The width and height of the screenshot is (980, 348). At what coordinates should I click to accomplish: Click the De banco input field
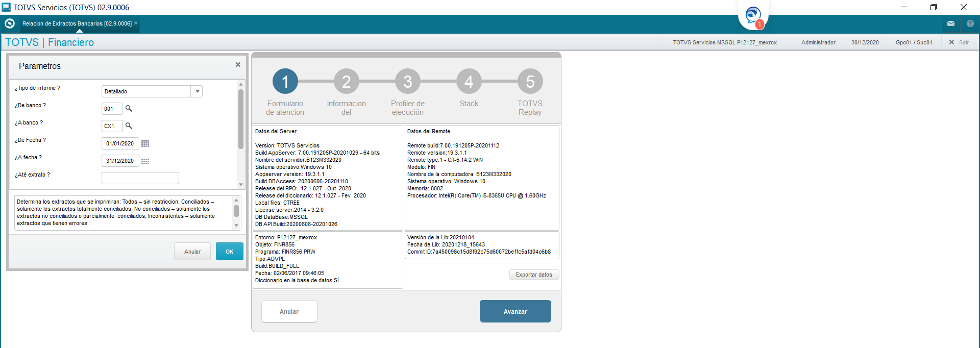point(112,109)
